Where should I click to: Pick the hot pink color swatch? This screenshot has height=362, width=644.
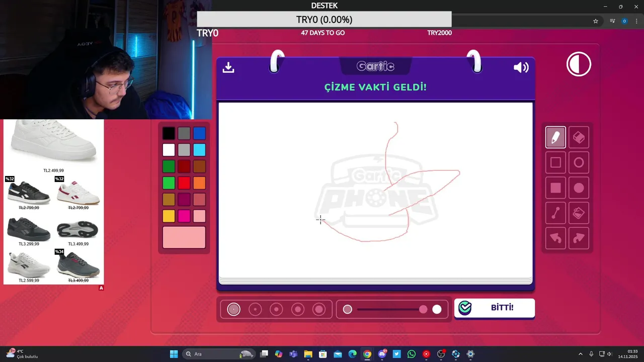[x=184, y=216]
